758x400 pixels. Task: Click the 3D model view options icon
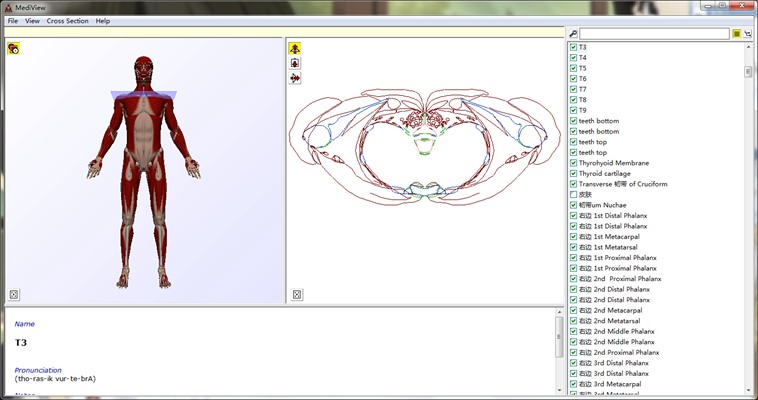[x=14, y=49]
